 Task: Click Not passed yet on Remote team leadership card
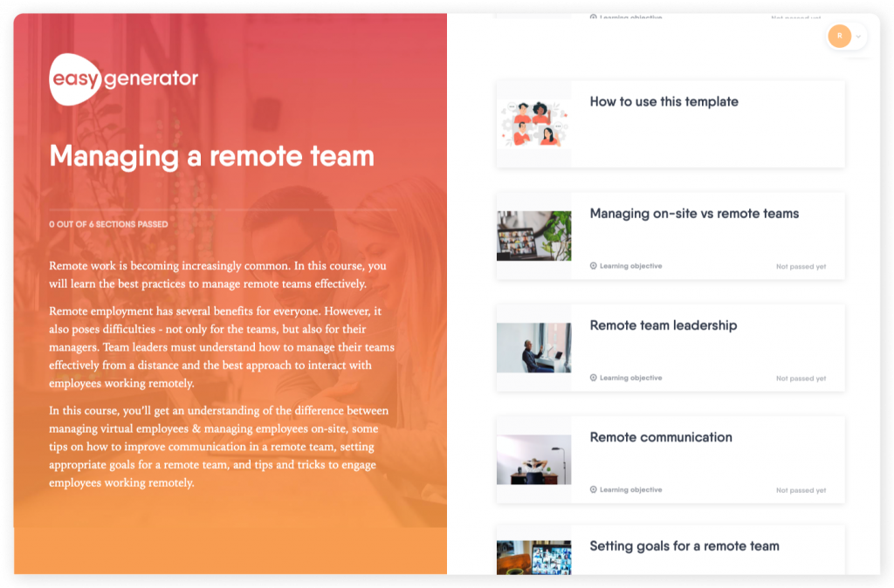(x=801, y=379)
